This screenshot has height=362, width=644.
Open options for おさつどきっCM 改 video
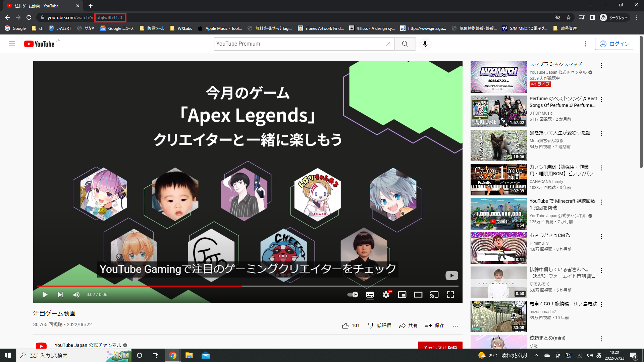[x=601, y=236]
